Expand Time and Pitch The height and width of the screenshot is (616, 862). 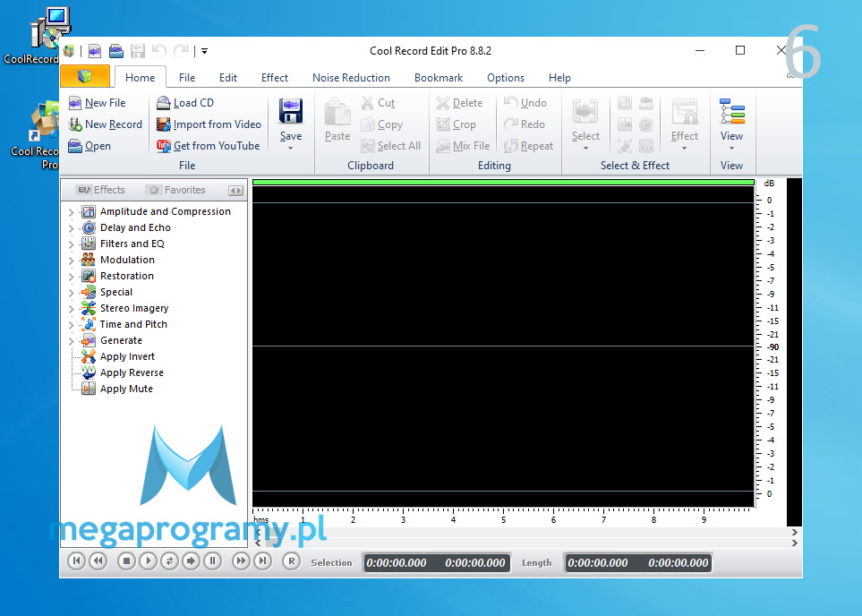point(71,324)
